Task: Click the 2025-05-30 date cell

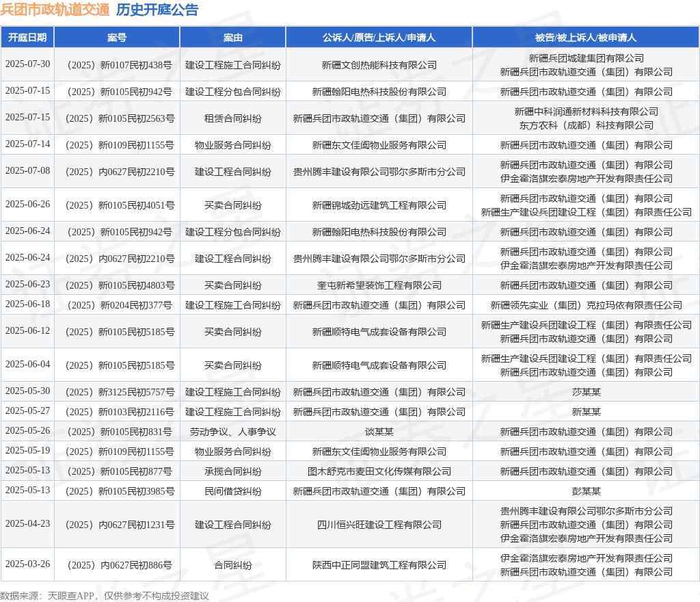Action: coord(27,391)
